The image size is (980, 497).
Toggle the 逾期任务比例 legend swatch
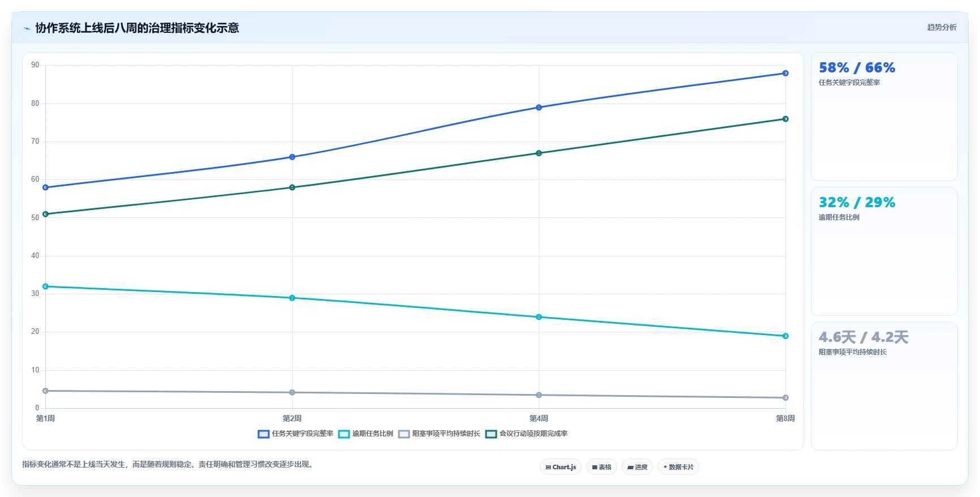coord(343,434)
